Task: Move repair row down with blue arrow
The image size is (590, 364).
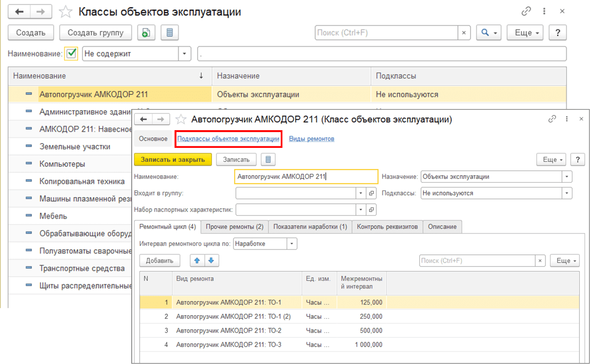Action: tap(212, 260)
